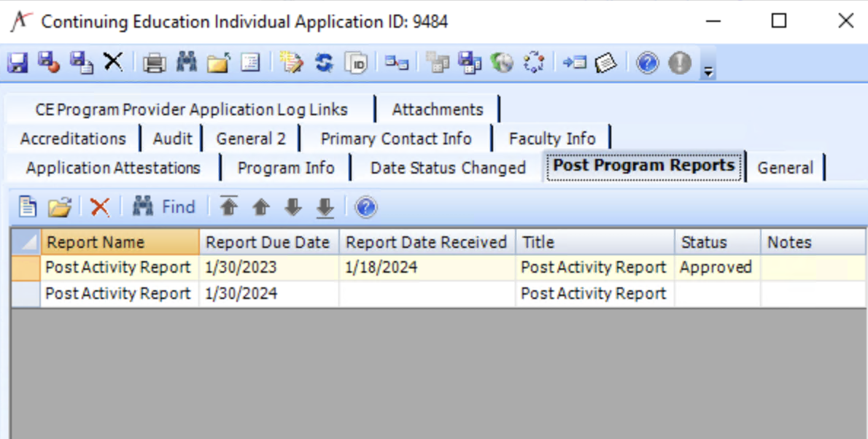This screenshot has width=868, height=439.
Task: Click the move-down arrow icon
Action: click(x=292, y=206)
